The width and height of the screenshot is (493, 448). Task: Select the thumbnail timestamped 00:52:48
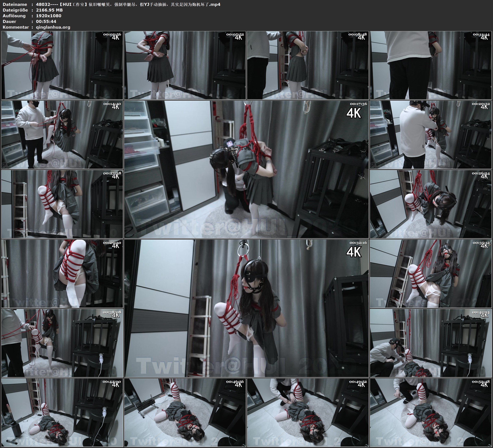coord(431,412)
